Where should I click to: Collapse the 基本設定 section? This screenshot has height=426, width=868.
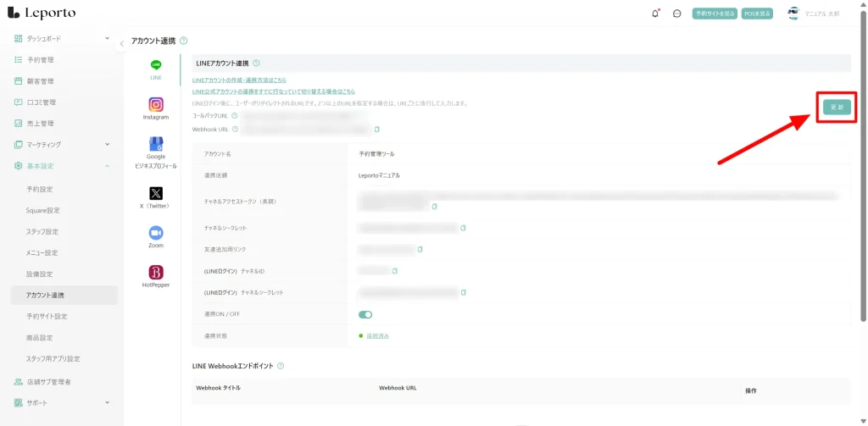[107, 166]
